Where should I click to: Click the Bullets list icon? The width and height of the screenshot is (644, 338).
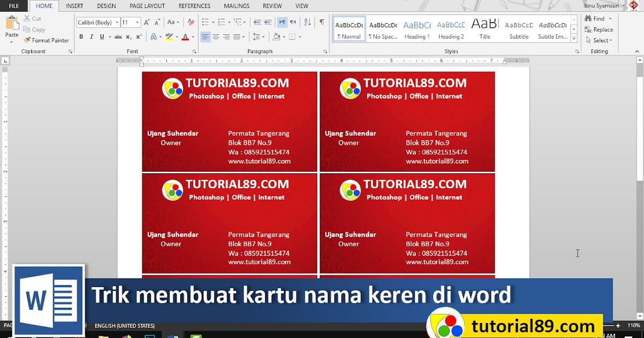pos(205,23)
